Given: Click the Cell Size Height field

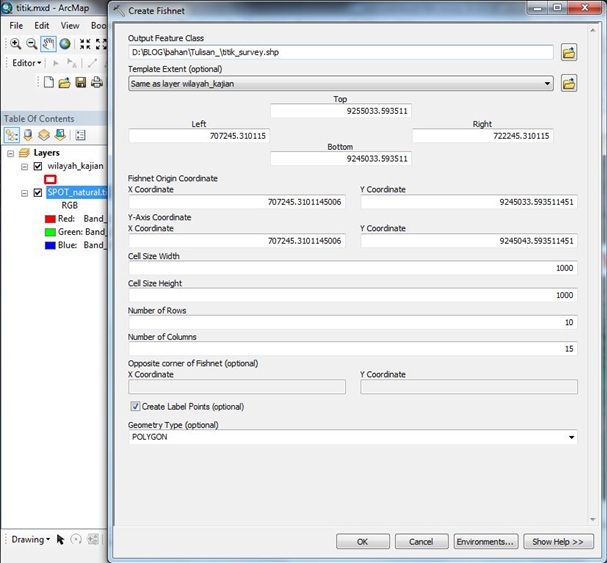Looking at the screenshot, I should coord(353,295).
